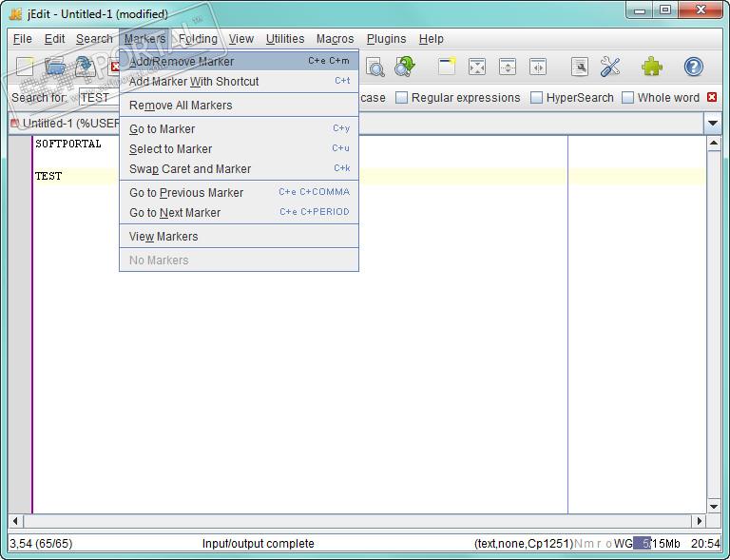Choose Remove All Markers
730x560 pixels.
click(239, 105)
